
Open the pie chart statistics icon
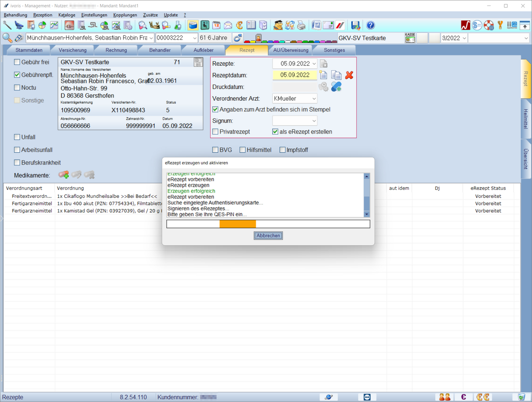(43, 25)
